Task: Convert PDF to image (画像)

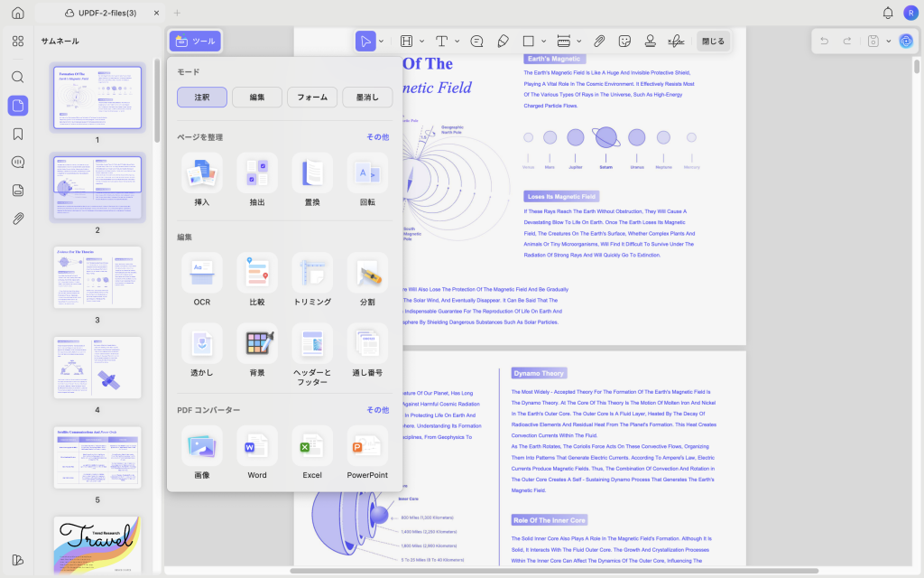Action: (202, 446)
